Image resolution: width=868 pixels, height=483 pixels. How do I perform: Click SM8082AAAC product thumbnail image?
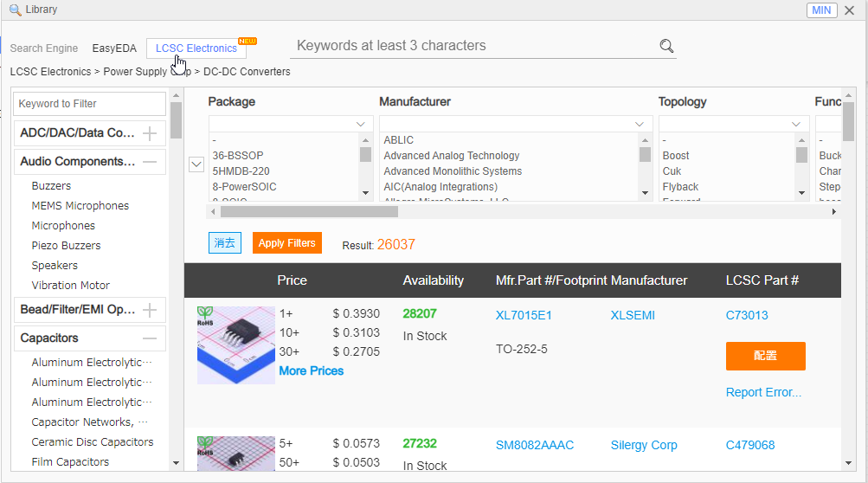[235, 454]
